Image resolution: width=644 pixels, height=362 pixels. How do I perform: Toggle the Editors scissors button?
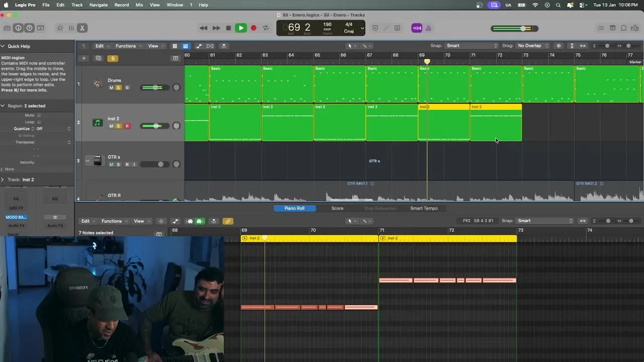pyautogui.click(x=82, y=28)
